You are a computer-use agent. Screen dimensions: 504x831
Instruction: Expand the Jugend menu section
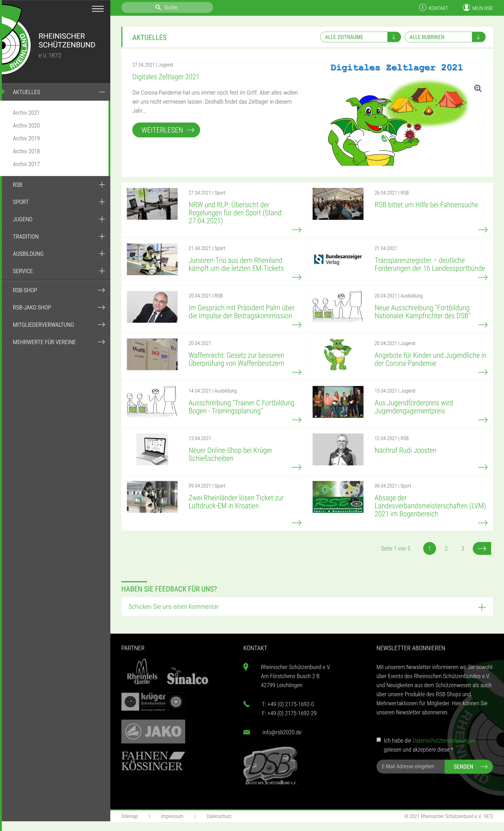pyautogui.click(x=102, y=219)
